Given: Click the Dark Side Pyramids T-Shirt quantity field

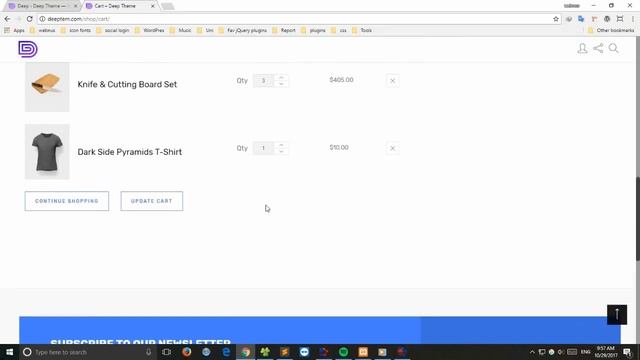Looking at the screenshot, I should (x=263, y=148).
